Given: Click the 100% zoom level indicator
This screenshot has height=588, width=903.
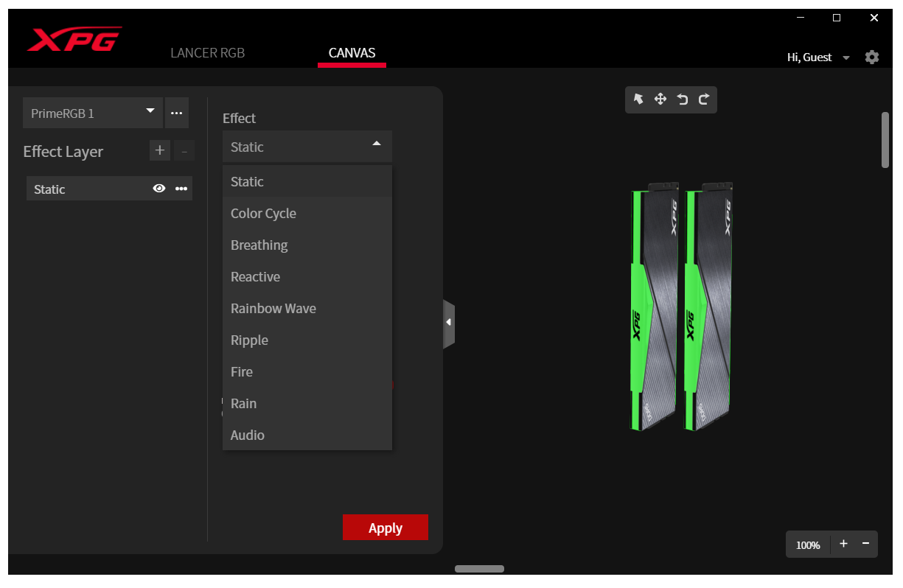Looking at the screenshot, I should pos(808,545).
